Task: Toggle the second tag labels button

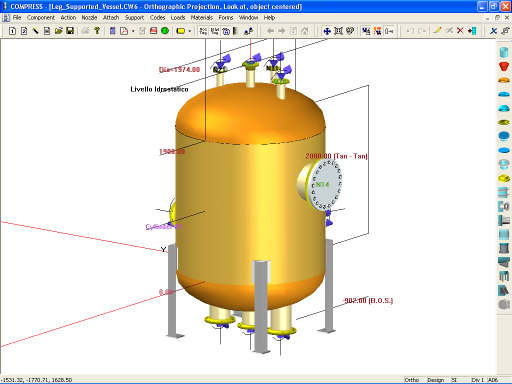Action: click(215, 31)
